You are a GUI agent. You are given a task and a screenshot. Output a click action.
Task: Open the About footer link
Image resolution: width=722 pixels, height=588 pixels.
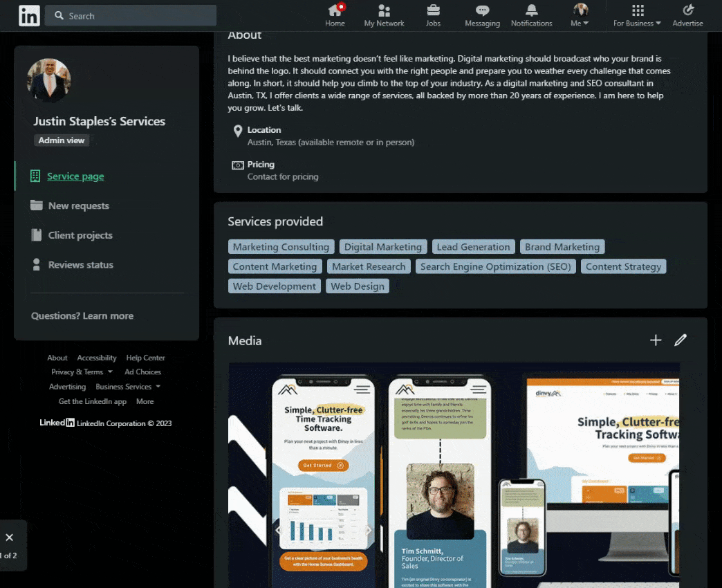[x=57, y=358]
